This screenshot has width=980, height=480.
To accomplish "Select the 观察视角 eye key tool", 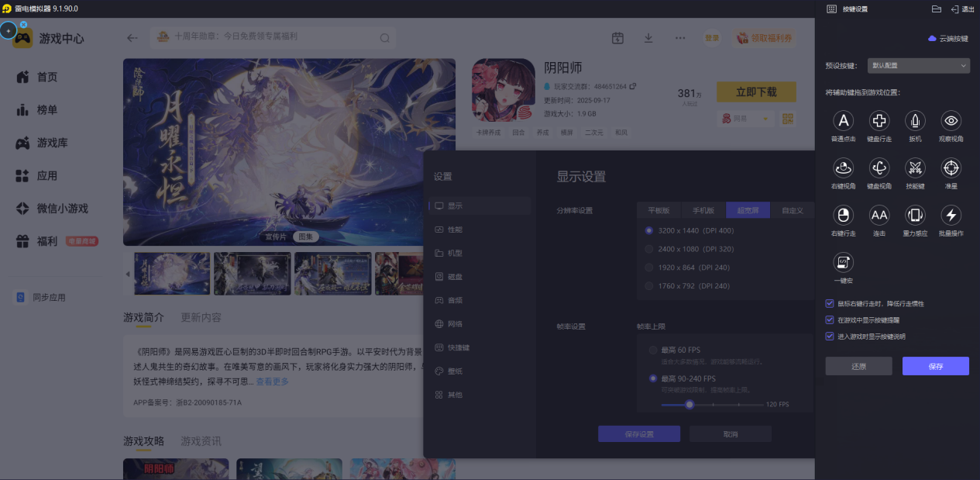I will tap(951, 121).
